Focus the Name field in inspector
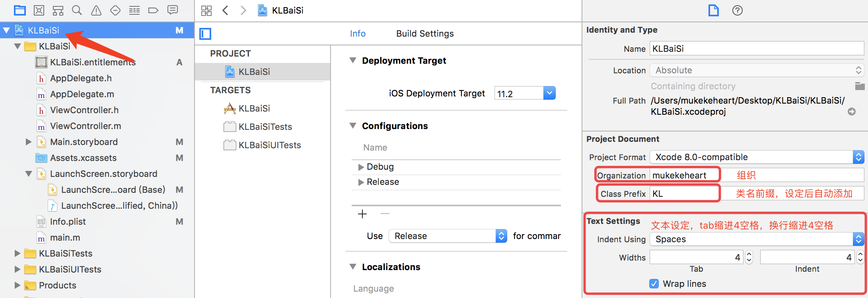868x298 pixels. point(757,49)
